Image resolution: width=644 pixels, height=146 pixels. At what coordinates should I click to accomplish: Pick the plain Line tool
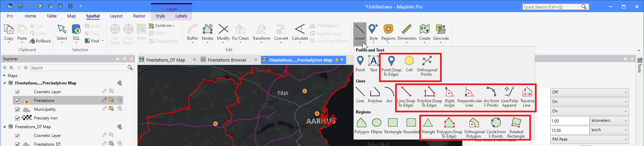click(x=360, y=95)
